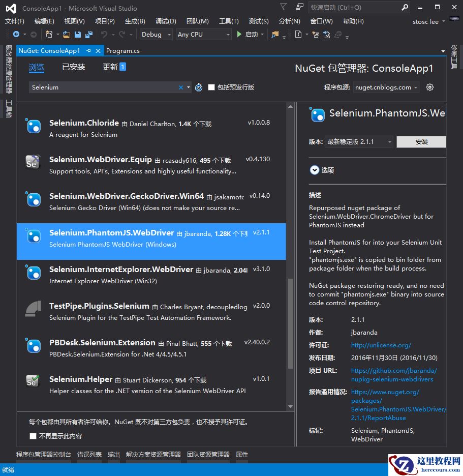Click the Selenium.Chloride package icon
The image size is (463, 476).
tap(33, 126)
